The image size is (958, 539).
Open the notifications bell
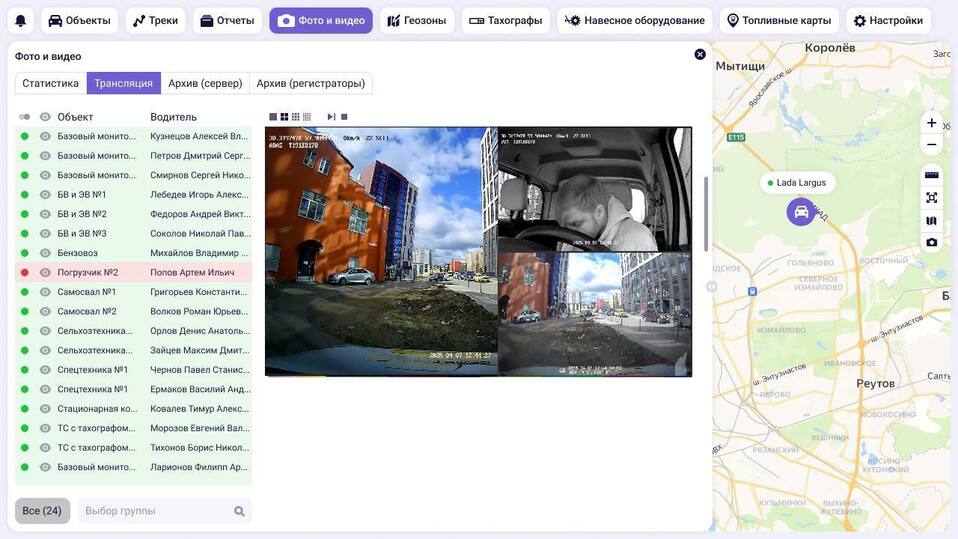(20, 20)
